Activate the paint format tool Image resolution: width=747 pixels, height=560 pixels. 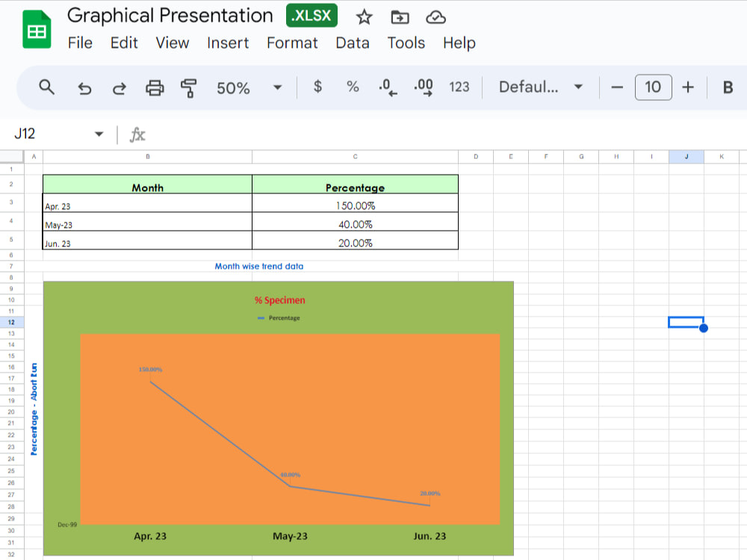point(189,87)
